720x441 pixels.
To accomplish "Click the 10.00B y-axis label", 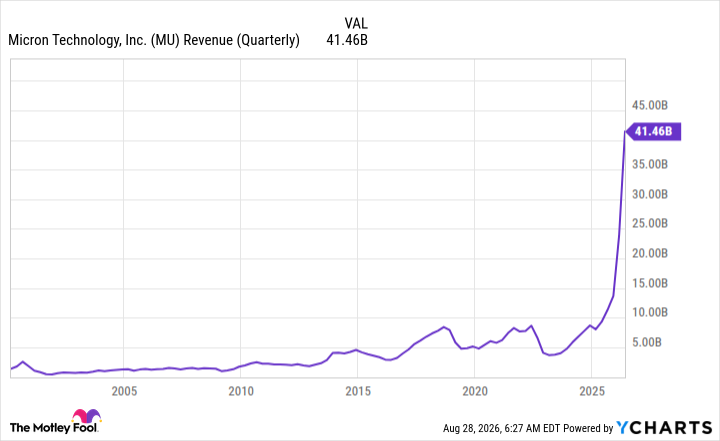I will tap(650, 312).
